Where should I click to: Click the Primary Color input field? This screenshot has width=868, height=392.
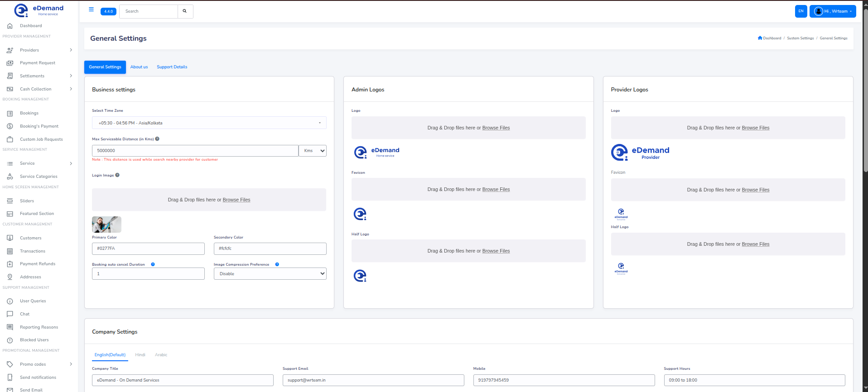(x=148, y=249)
